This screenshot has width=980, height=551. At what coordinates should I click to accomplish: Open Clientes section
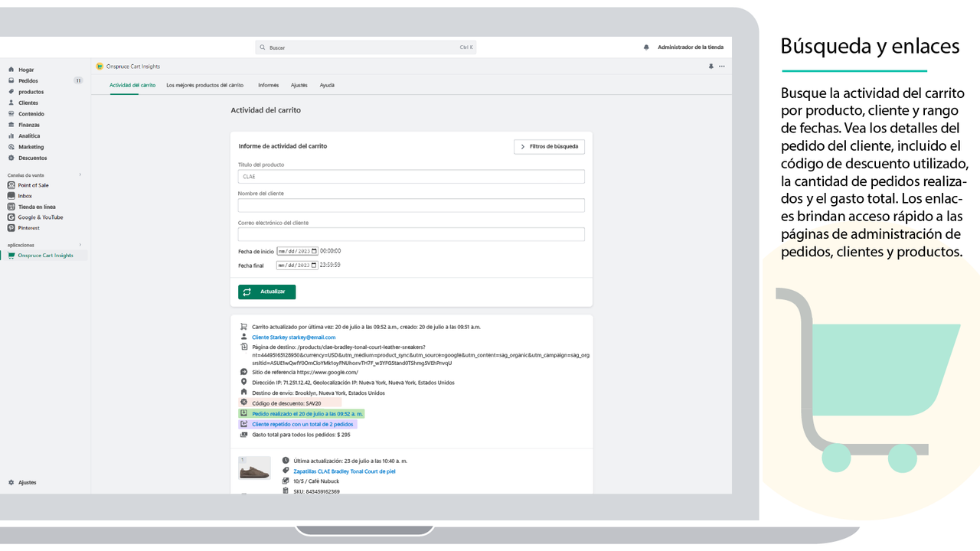(x=28, y=103)
